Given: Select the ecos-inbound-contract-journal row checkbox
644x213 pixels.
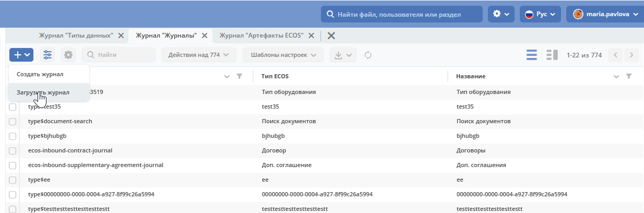Looking at the screenshot, I should [13, 150].
